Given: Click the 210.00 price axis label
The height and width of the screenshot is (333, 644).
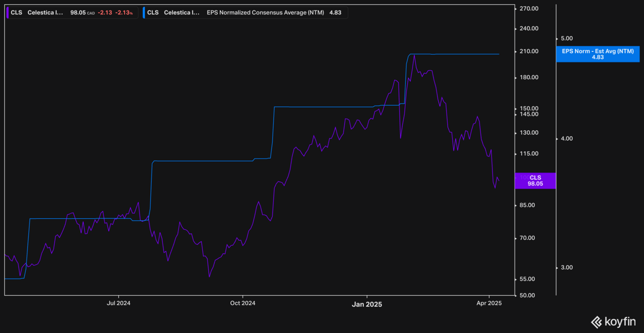Looking at the screenshot, I should coord(528,51).
